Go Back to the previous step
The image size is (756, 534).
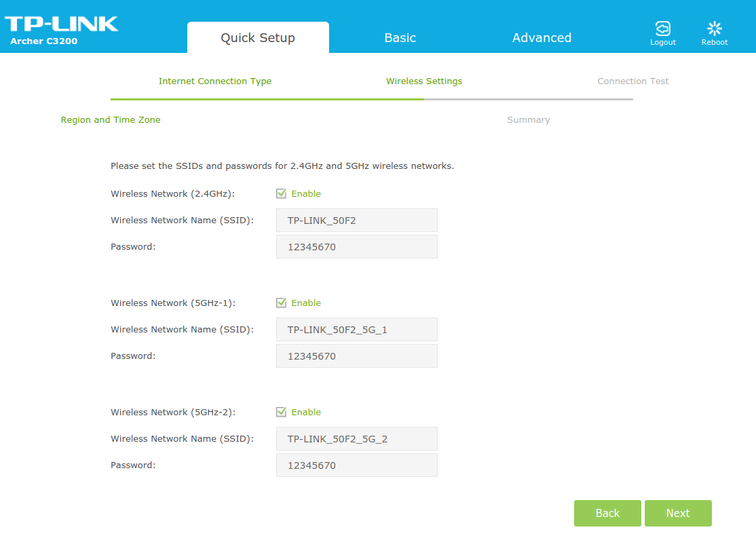[x=607, y=514]
